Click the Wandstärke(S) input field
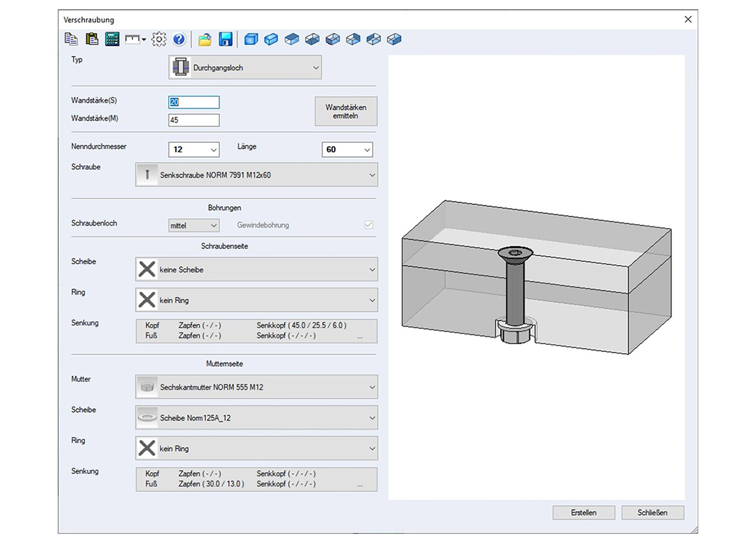Image resolution: width=756 pixels, height=543 pixels. [194, 102]
